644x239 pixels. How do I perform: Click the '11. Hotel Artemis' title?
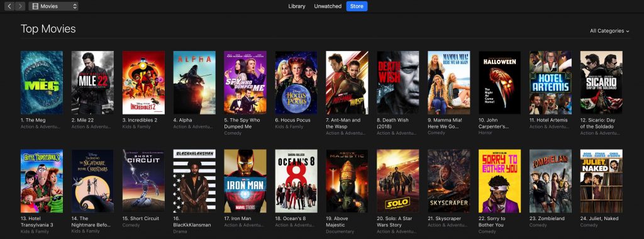coord(548,120)
